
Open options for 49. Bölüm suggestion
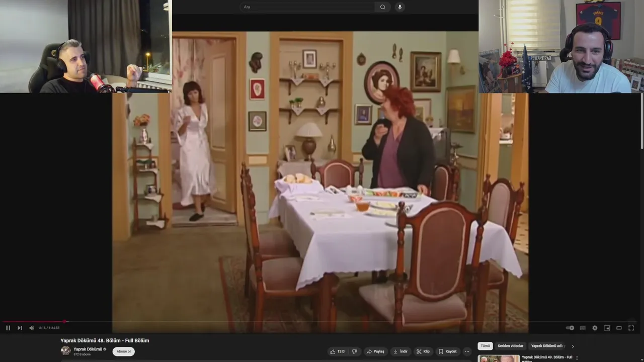pos(577,358)
